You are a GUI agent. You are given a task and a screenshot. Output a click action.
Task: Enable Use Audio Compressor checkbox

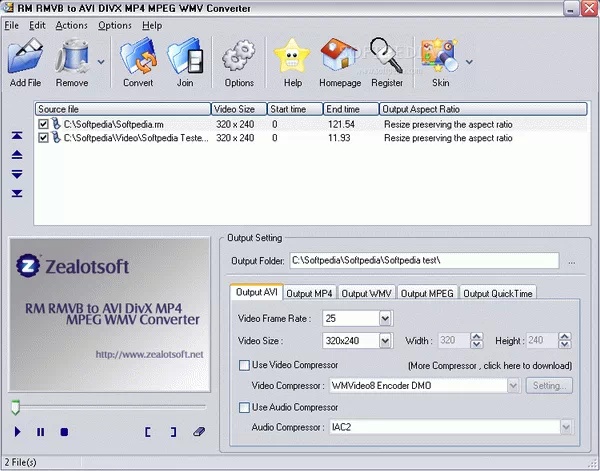[x=244, y=407]
